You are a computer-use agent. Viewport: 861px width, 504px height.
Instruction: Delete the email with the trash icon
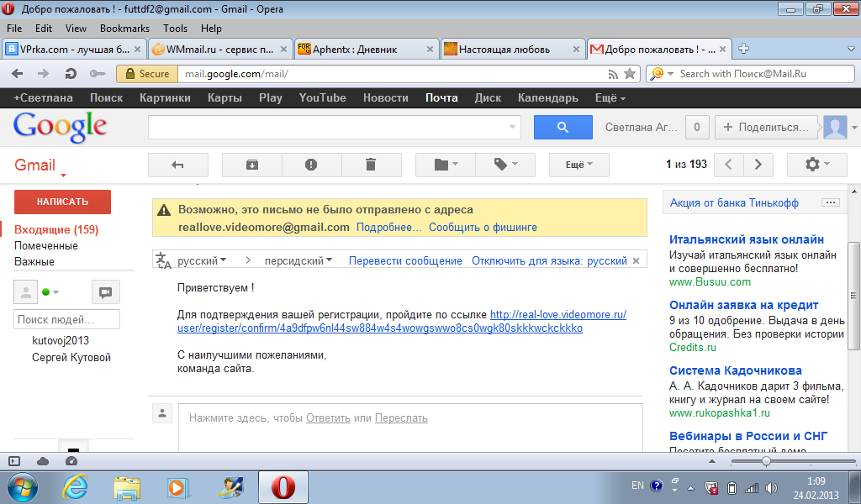click(371, 165)
